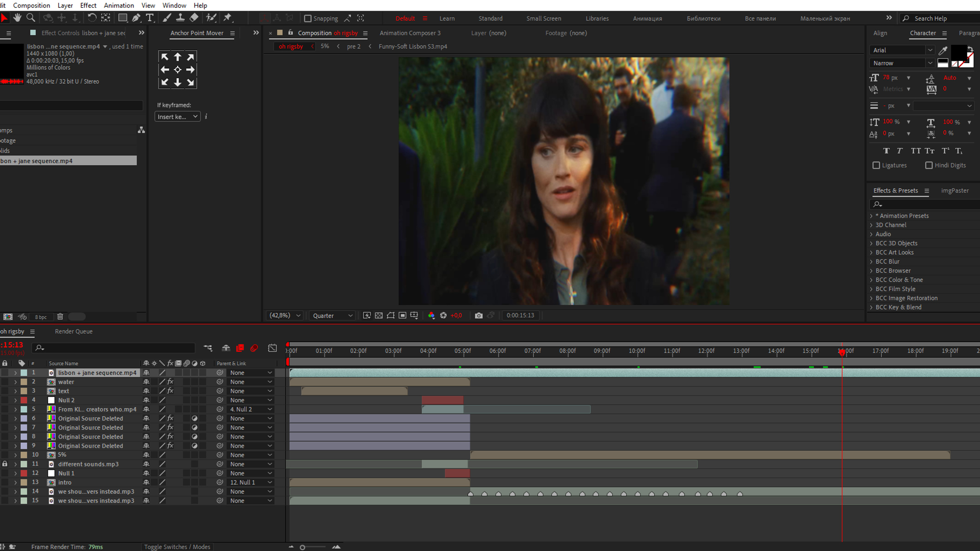This screenshot has height=551, width=980.
Task: Enable the Snapping checkbox
Action: pyautogui.click(x=307, y=18)
